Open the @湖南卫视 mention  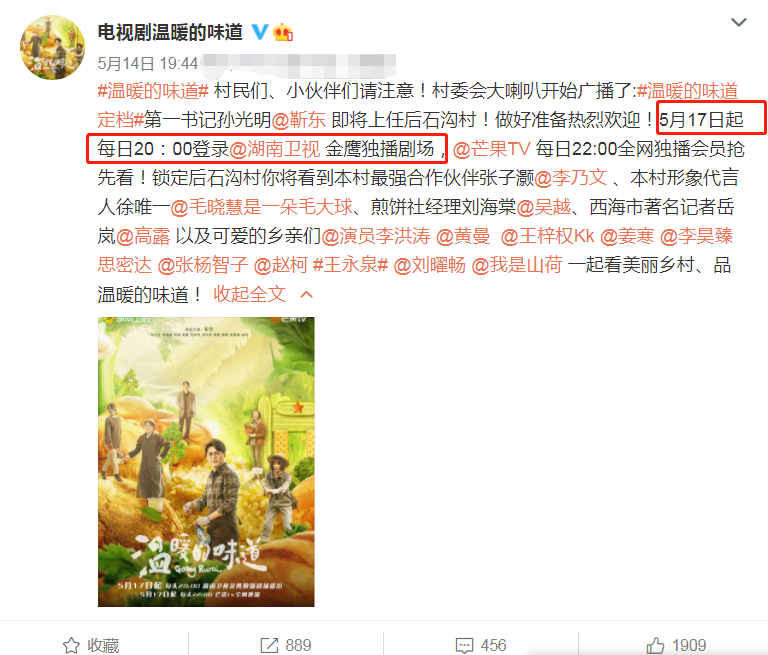[274, 148]
